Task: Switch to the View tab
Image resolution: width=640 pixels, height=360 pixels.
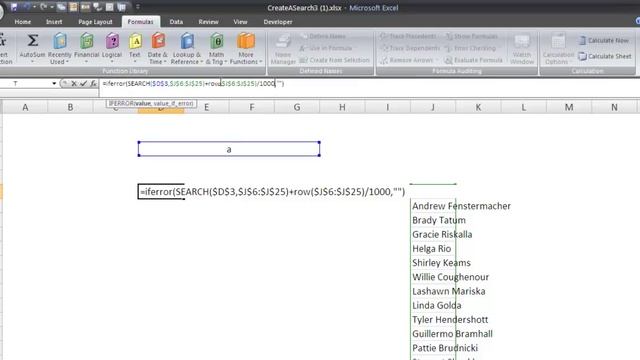Action: point(240,22)
